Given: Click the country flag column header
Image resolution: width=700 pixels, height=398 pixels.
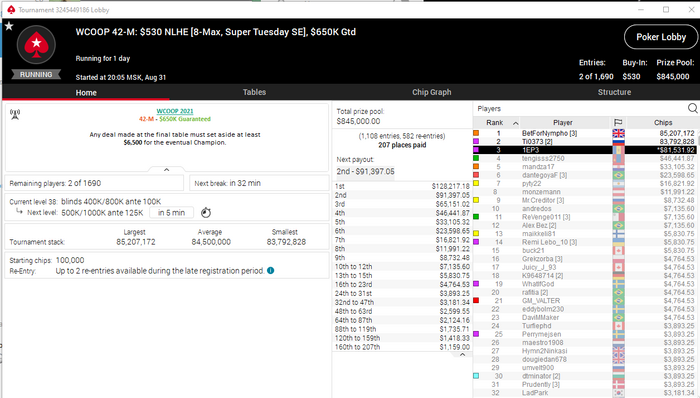Looking at the screenshot, I should 618,122.
